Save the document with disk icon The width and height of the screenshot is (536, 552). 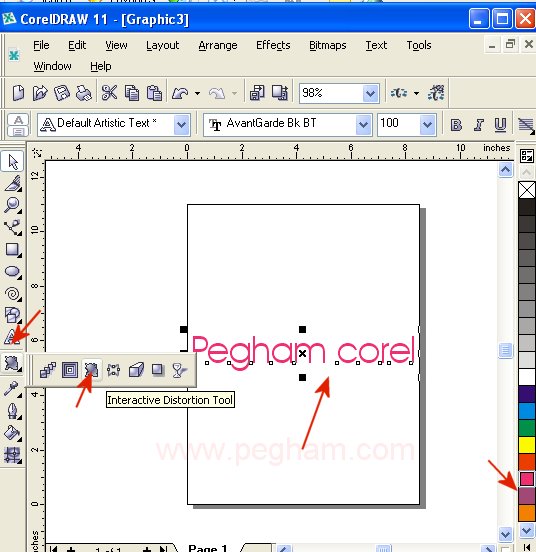click(62, 93)
